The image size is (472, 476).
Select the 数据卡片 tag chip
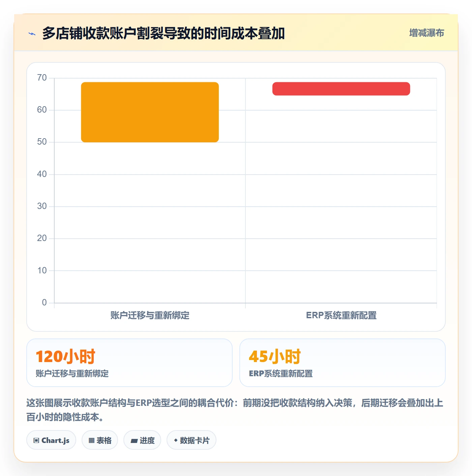[x=191, y=440]
